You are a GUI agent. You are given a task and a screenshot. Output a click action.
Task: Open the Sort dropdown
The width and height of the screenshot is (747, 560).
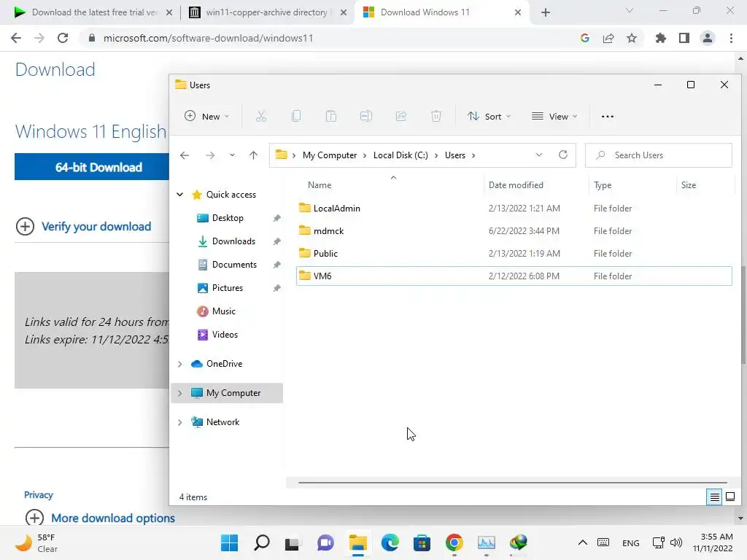pyautogui.click(x=489, y=116)
